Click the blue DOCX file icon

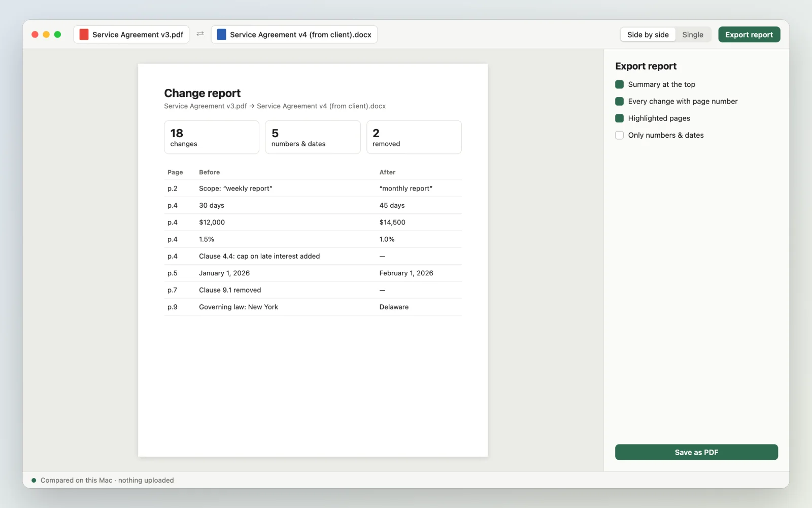point(221,35)
